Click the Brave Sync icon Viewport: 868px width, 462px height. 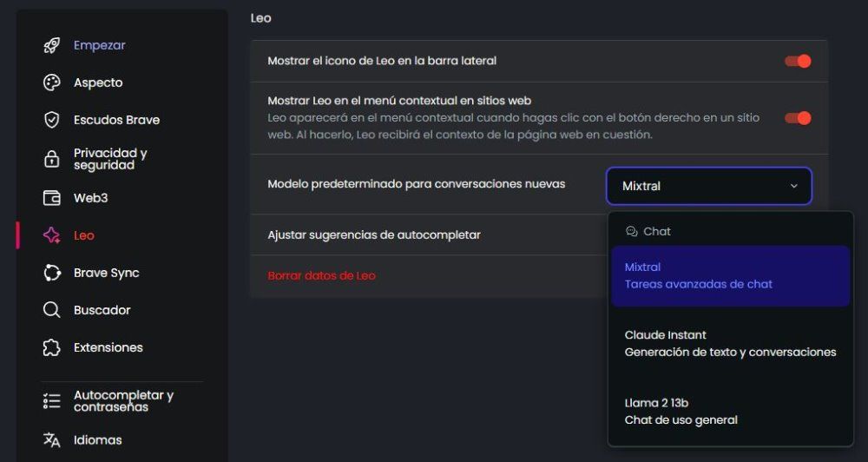[x=52, y=273]
